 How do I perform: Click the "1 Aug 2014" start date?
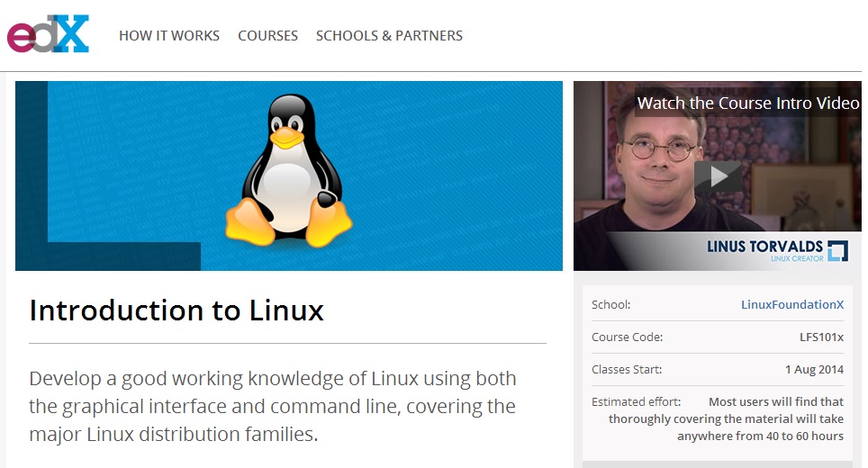(814, 370)
